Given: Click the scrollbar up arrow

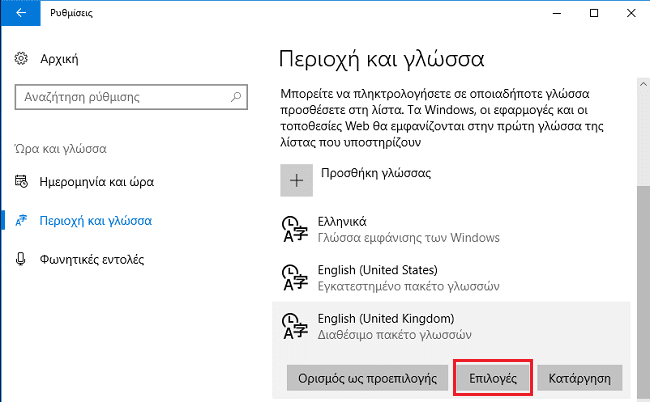Looking at the screenshot, I should 643,84.
